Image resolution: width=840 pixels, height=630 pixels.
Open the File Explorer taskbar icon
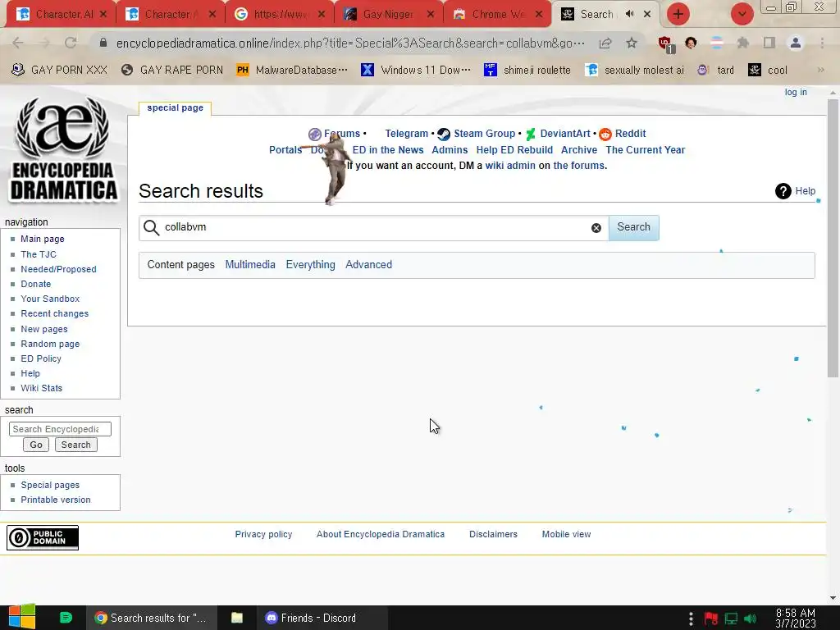tap(237, 618)
